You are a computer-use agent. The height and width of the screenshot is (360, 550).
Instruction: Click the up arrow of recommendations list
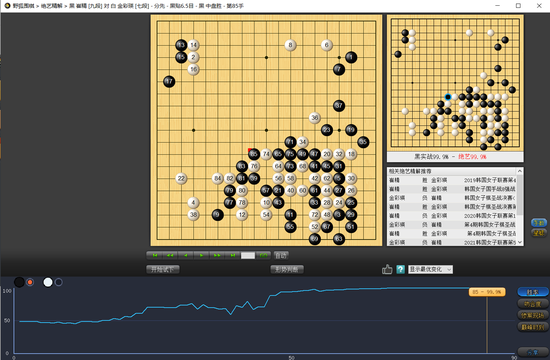[520, 171]
